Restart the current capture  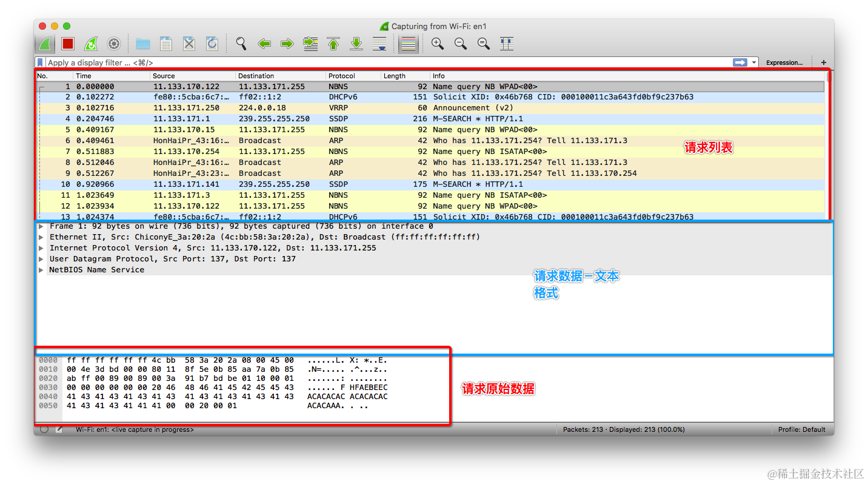click(91, 44)
